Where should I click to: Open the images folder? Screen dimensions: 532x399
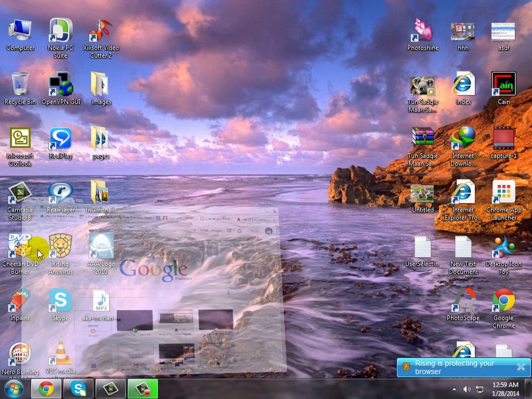point(101,88)
